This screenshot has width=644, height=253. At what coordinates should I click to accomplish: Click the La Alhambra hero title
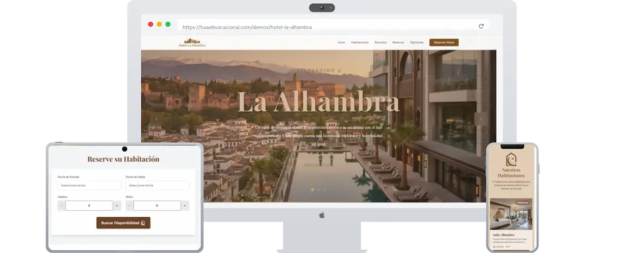(x=318, y=103)
